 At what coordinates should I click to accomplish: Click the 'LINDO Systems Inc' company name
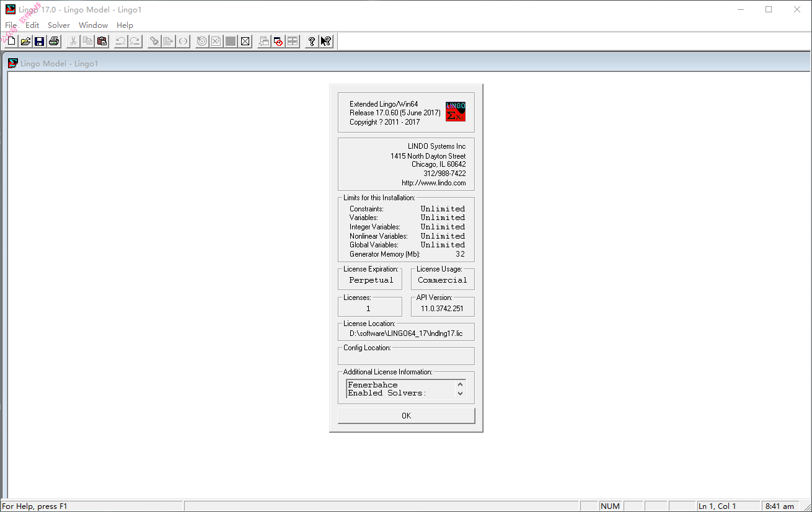point(437,146)
